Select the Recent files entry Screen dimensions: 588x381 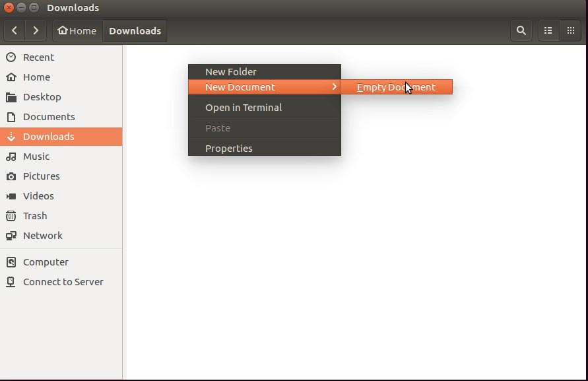[38, 57]
